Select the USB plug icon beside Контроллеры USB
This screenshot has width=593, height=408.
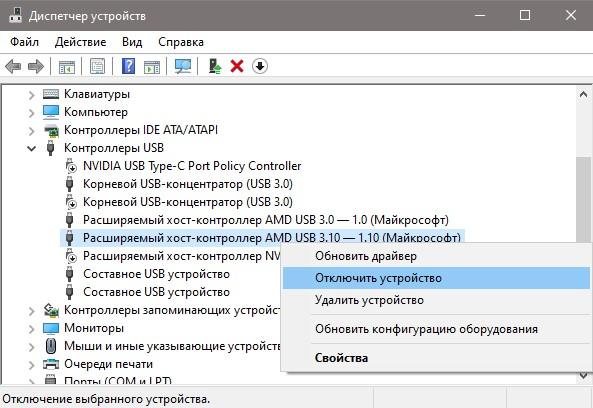(50, 148)
